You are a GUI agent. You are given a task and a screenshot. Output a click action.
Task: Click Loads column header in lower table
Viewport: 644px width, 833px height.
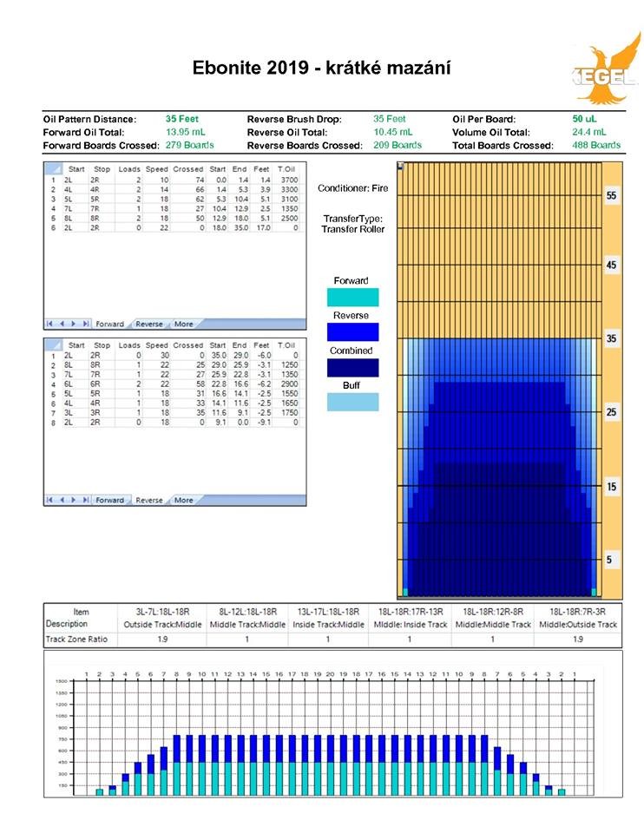pos(129,345)
